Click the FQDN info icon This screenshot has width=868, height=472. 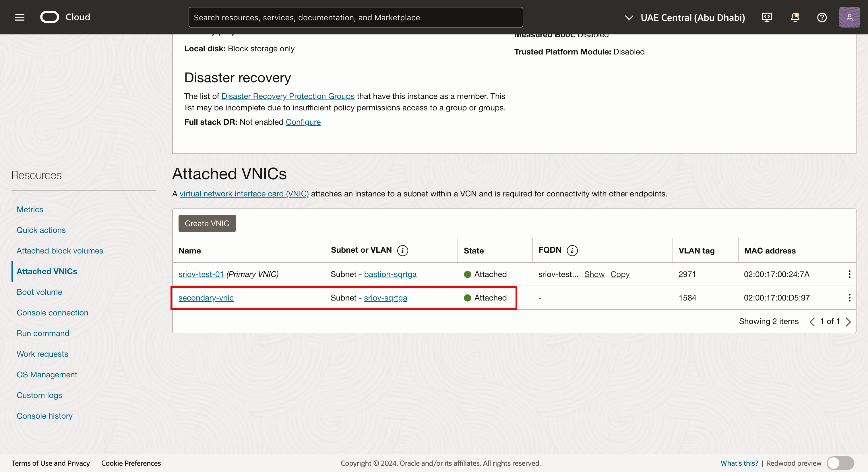(572, 250)
